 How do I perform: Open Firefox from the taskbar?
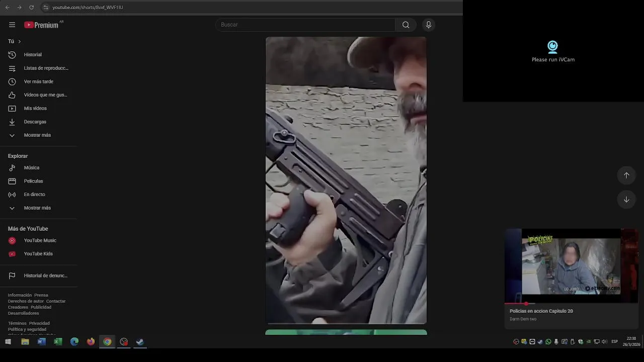click(91, 342)
